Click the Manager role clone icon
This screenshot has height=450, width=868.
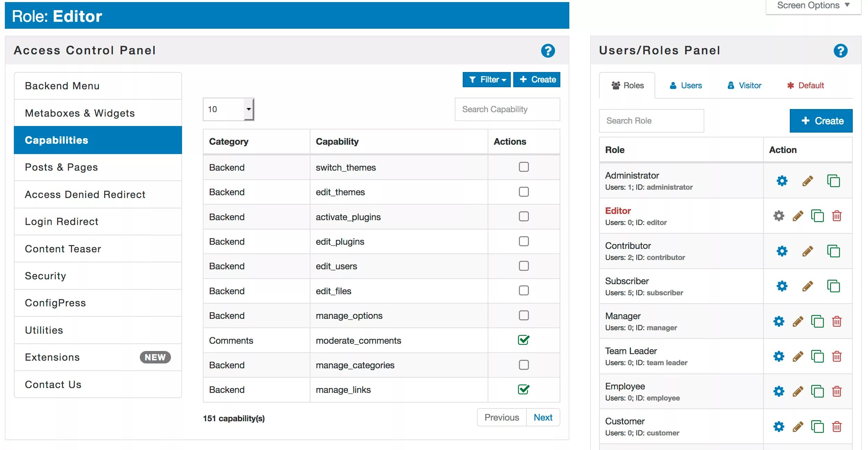click(817, 322)
